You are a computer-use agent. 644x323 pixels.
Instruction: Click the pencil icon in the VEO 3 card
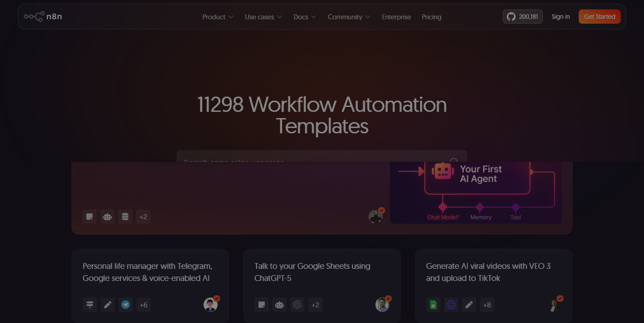[x=469, y=305]
